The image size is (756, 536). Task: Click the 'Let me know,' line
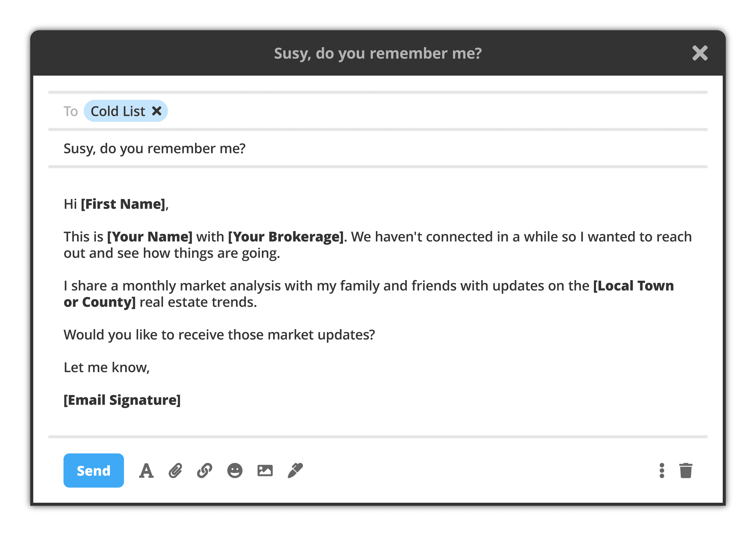click(x=106, y=367)
